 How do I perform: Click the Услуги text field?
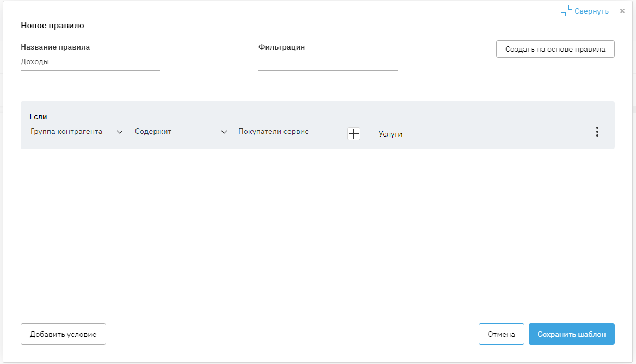point(479,134)
